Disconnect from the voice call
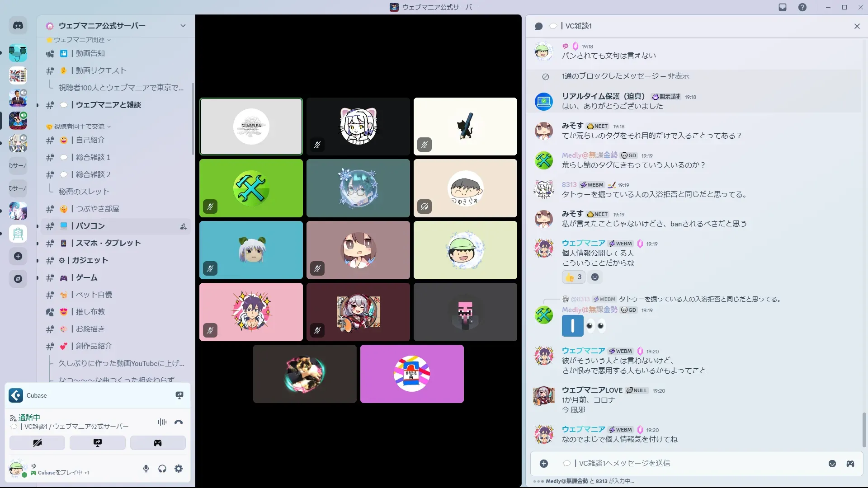Image resolution: width=868 pixels, height=488 pixels. pyautogui.click(x=179, y=422)
